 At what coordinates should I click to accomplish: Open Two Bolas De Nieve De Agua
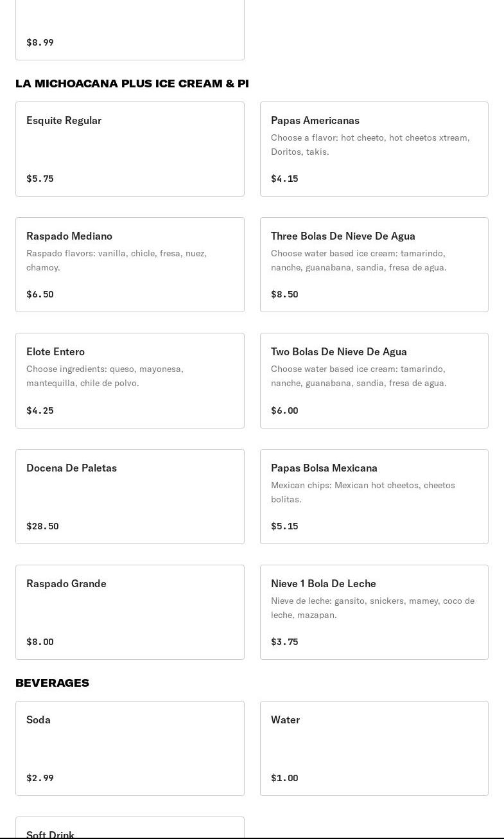click(x=374, y=380)
